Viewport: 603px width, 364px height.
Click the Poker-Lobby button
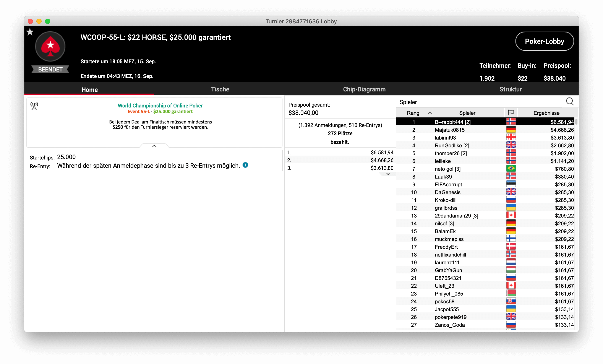(544, 41)
